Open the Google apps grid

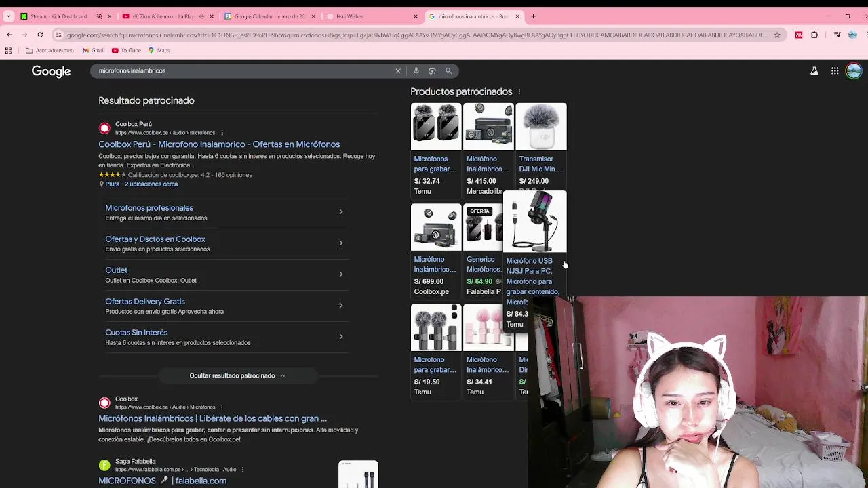[835, 70]
